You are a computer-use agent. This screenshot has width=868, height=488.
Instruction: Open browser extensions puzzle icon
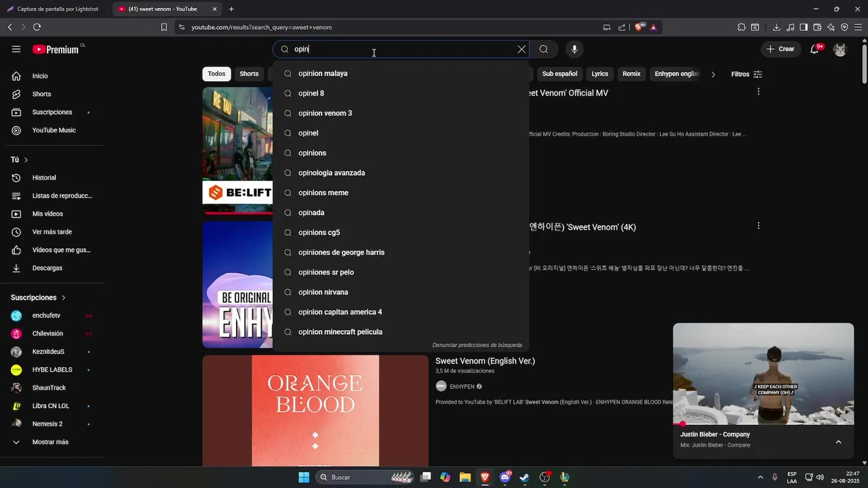(741, 27)
